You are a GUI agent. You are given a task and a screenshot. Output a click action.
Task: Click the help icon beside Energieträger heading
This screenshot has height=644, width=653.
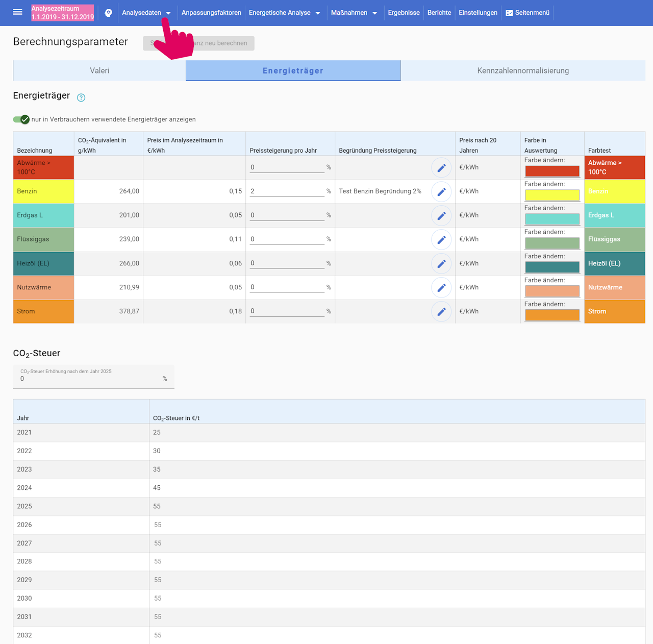[x=81, y=97]
